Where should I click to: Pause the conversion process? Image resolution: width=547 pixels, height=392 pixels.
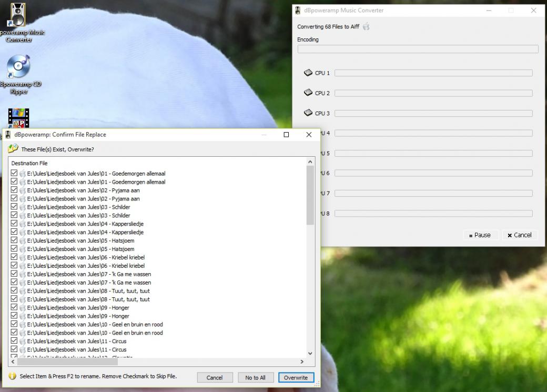click(x=480, y=235)
